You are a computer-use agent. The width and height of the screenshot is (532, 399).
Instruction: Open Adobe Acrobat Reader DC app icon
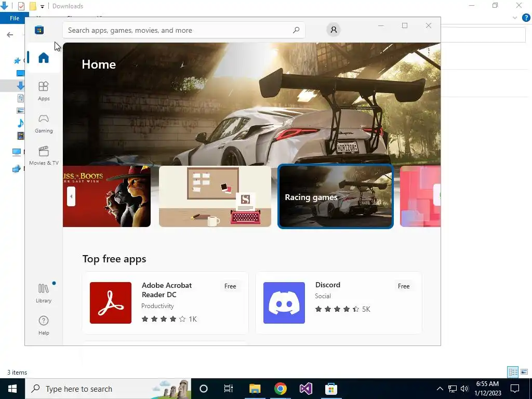pos(111,303)
